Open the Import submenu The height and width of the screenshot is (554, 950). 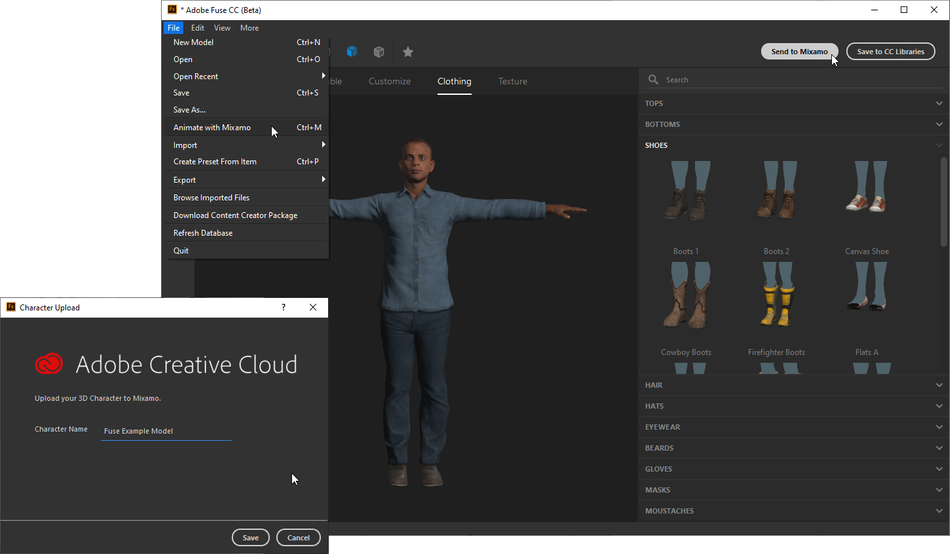(247, 145)
